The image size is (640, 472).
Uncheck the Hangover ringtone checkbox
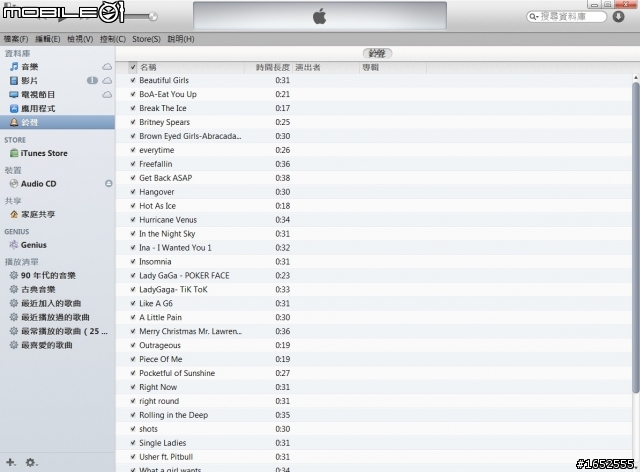click(133, 192)
